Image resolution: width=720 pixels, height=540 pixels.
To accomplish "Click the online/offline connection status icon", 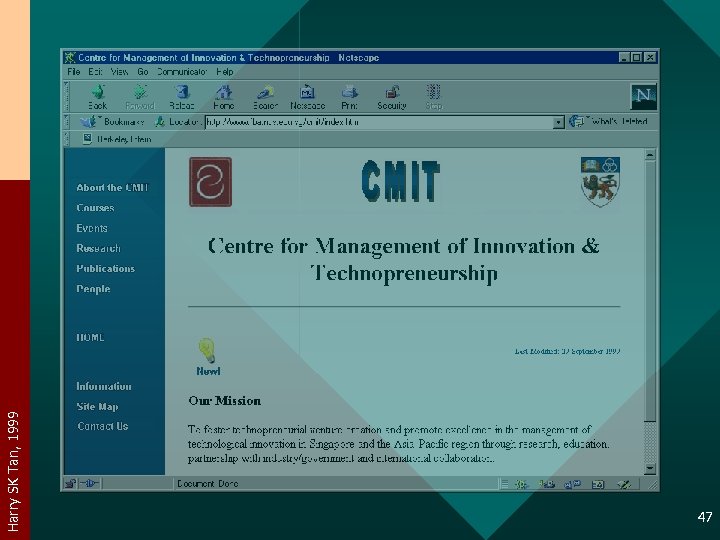I will point(90,484).
